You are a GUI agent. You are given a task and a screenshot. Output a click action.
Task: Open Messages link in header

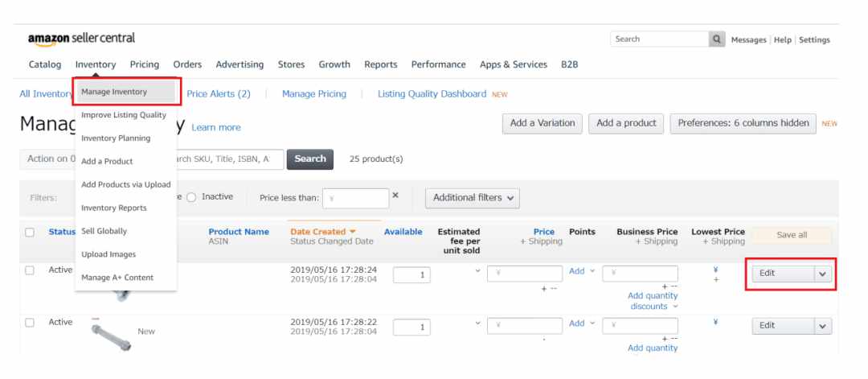(x=748, y=40)
